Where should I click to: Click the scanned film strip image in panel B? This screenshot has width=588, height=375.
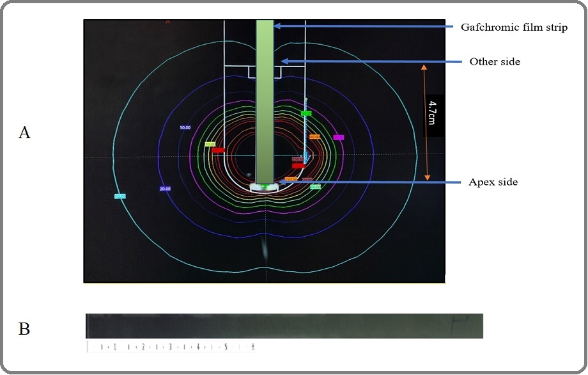coord(284,326)
